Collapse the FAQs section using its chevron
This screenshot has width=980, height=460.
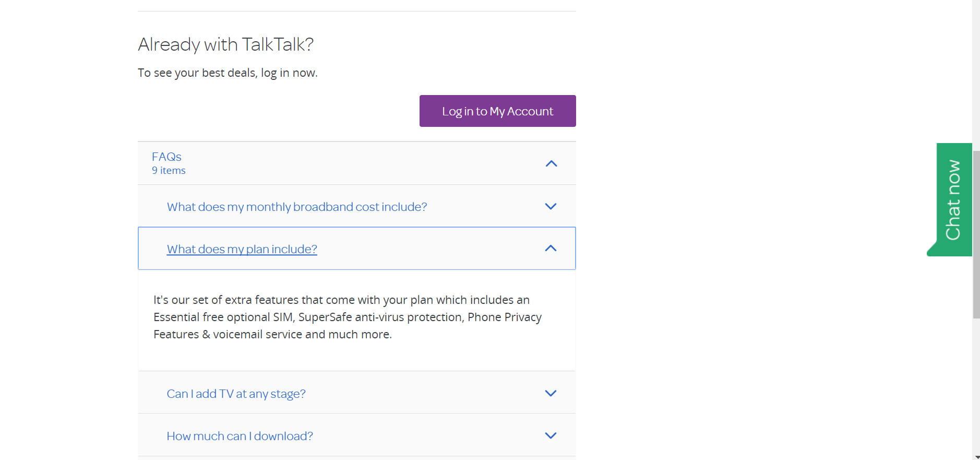click(551, 163)
